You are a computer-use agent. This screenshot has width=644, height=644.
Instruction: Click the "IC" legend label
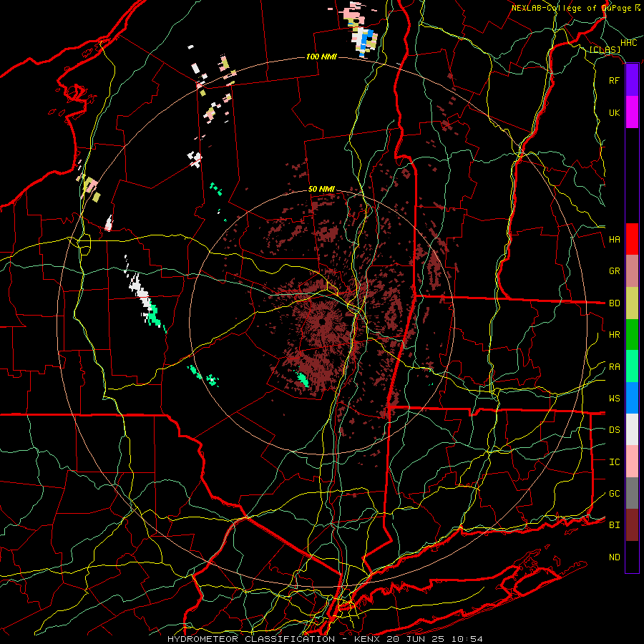pos(614,462)
